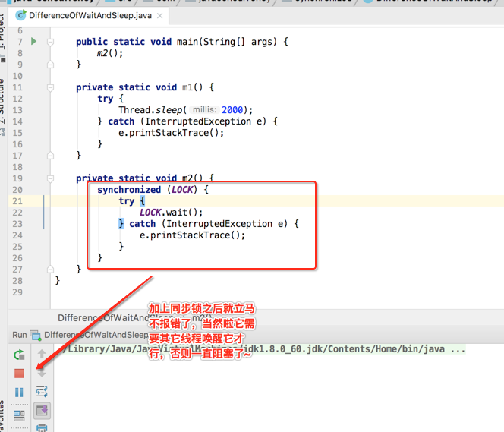The image size is (504, 432).
Task: Toggle scroll to end of console
Action: 42,411
